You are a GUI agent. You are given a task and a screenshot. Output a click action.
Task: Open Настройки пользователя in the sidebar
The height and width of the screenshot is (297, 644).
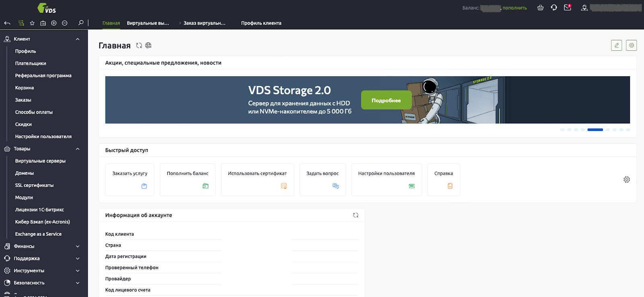pos(43,137)
